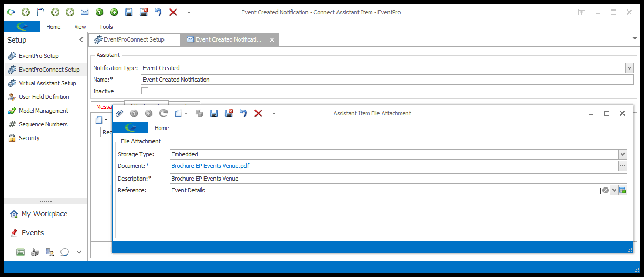Viewport: 644px width, 277px height.
Task: Open My Workplace navigation group
Action: [x=46, y=214]
